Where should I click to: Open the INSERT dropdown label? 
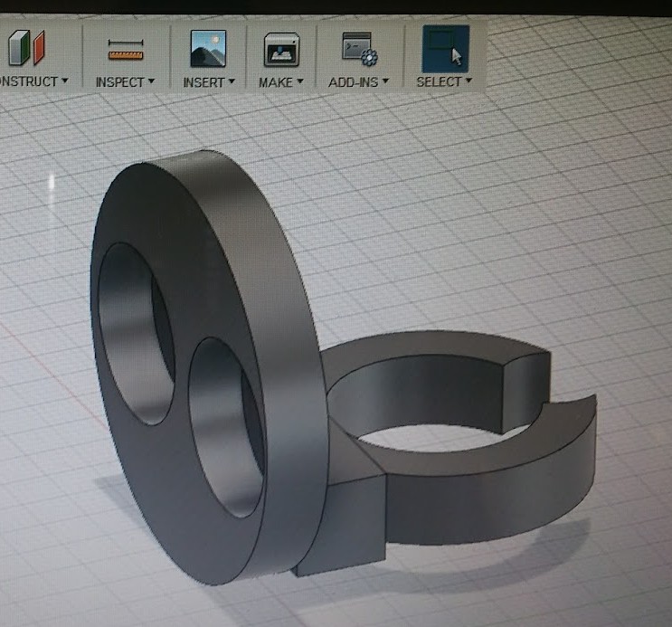[x=209, y=81]
